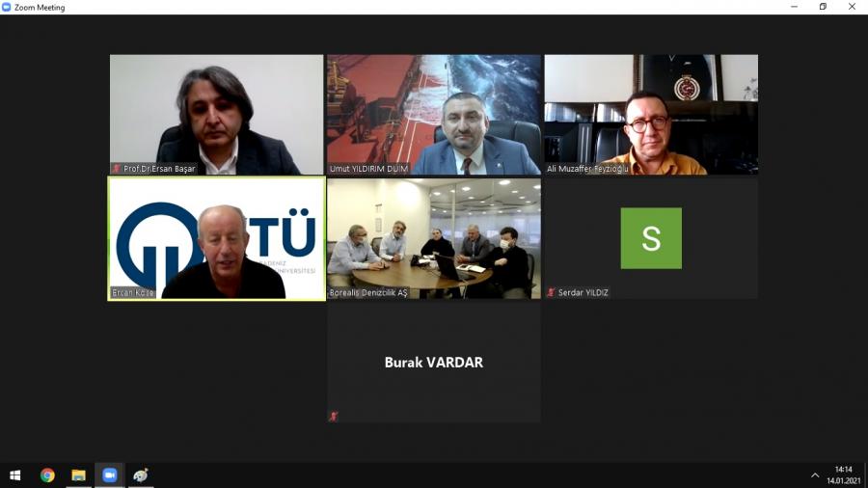868x488 pixels.
Task: Click the muted mic icon on Burak VARDAR's tile
Action: pyautogui.click(x=334, y=417)
